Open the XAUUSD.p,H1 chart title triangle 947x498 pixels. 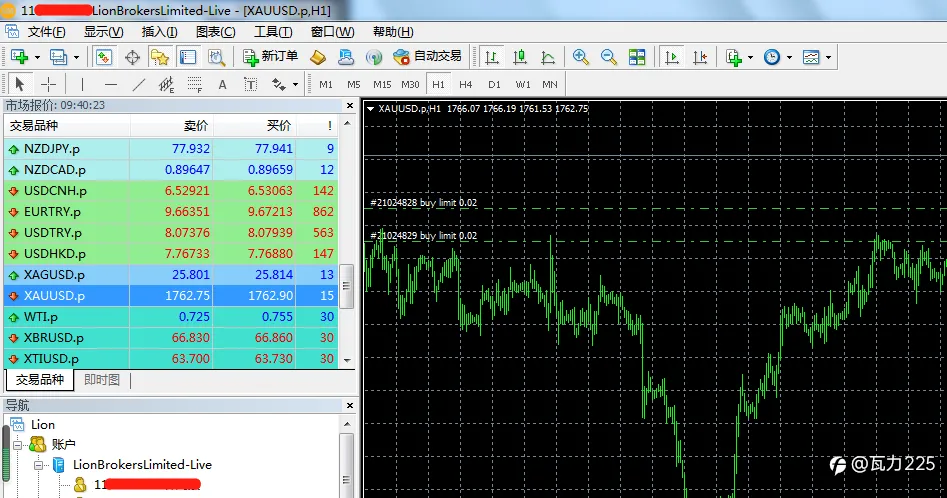pos(370,109)
